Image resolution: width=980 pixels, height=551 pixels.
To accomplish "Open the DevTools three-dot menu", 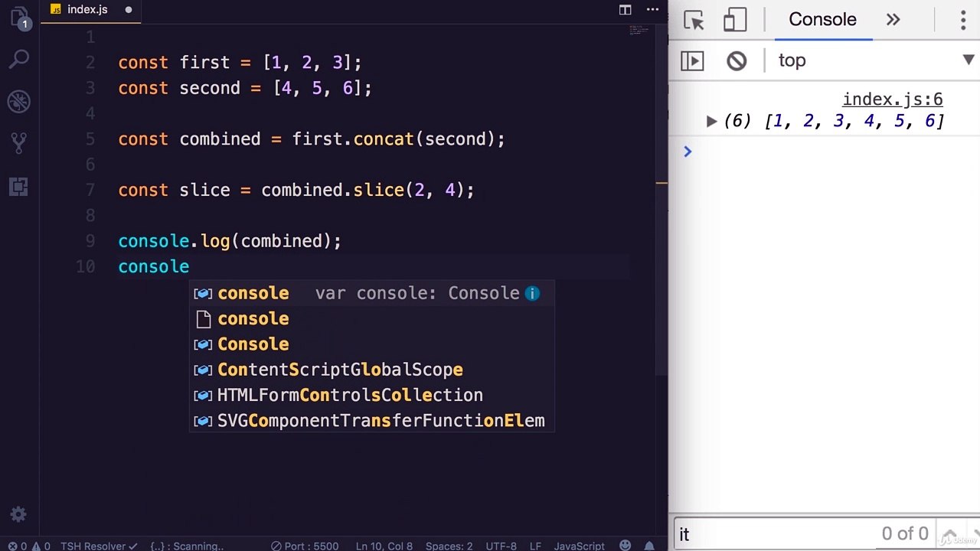I will point(963,20).
